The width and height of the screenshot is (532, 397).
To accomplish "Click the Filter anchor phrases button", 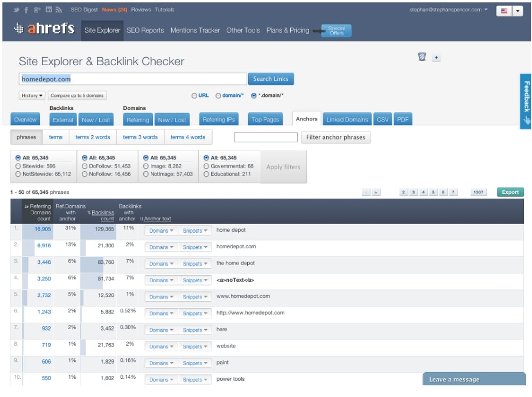I will pos(335,137).
